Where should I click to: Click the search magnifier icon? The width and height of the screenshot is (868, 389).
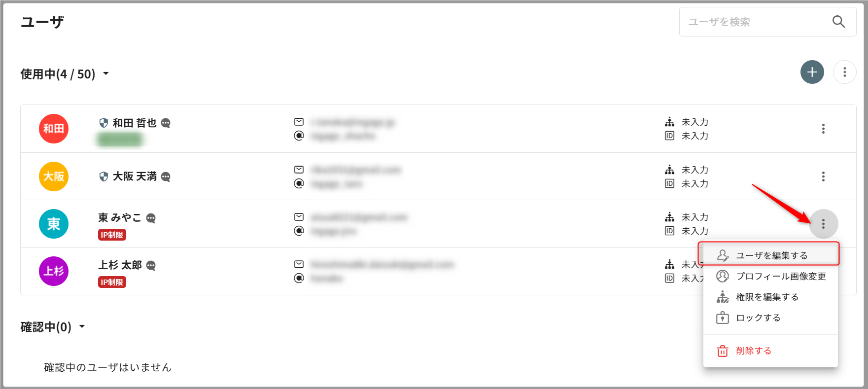click(x=838, y=22)
